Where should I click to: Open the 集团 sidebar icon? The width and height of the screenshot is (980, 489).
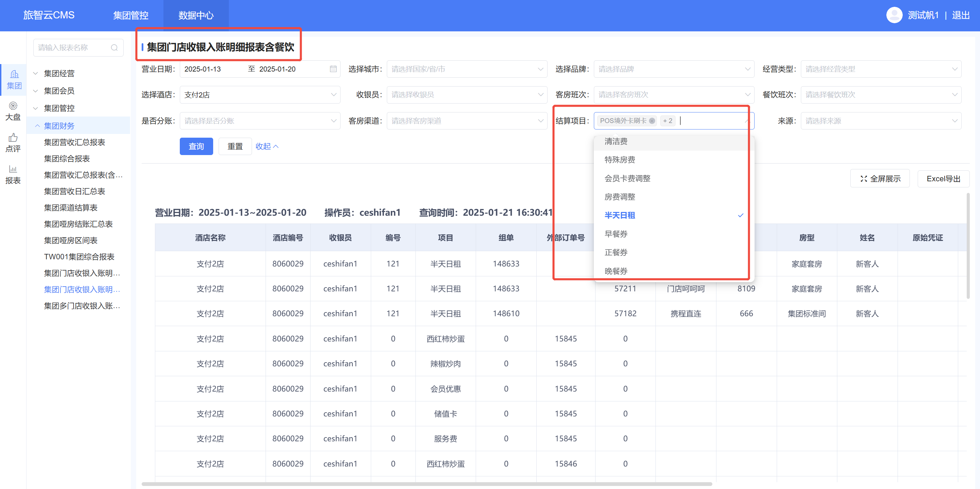14,80
